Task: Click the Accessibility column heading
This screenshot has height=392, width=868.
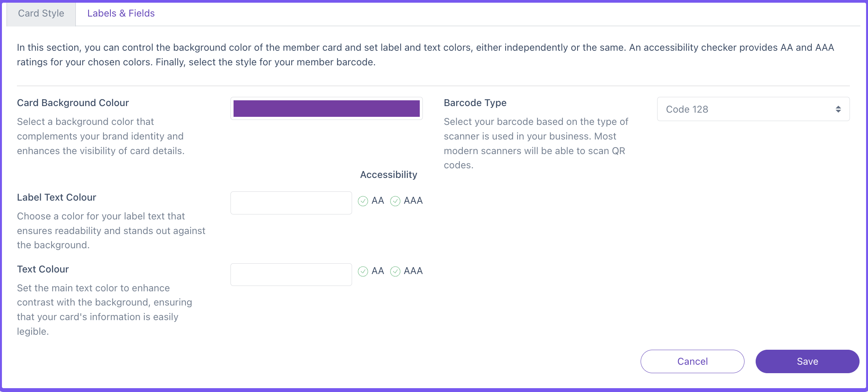Action: tap(388, 175)
